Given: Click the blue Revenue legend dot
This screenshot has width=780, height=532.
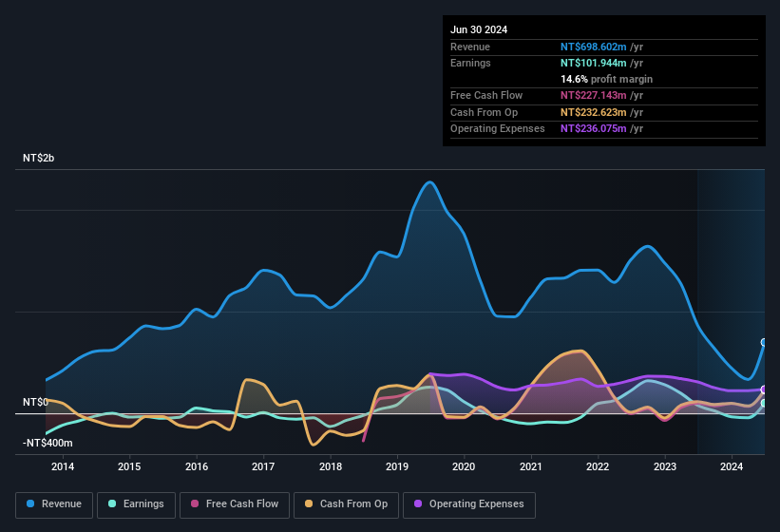Looking at the screenshot, I should [x=30, y=503].
